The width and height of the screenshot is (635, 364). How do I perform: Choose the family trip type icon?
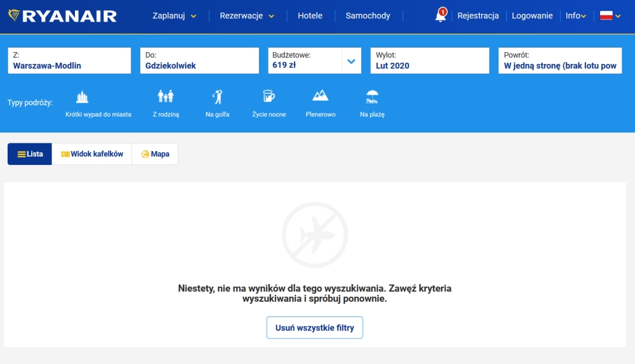166,96
